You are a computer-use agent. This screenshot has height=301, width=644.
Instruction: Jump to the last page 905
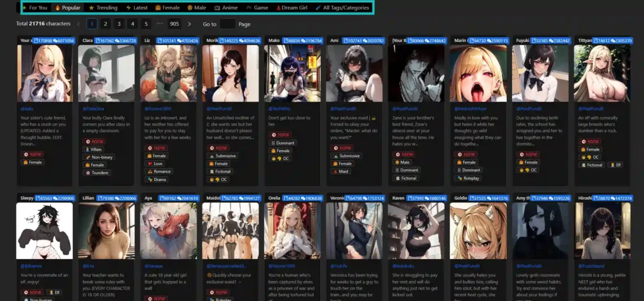[x=175, y=24]
